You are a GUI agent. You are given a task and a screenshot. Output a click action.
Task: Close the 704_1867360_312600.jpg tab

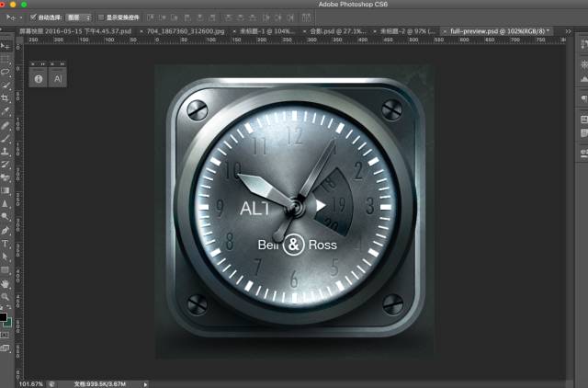[x=141, y=31]
